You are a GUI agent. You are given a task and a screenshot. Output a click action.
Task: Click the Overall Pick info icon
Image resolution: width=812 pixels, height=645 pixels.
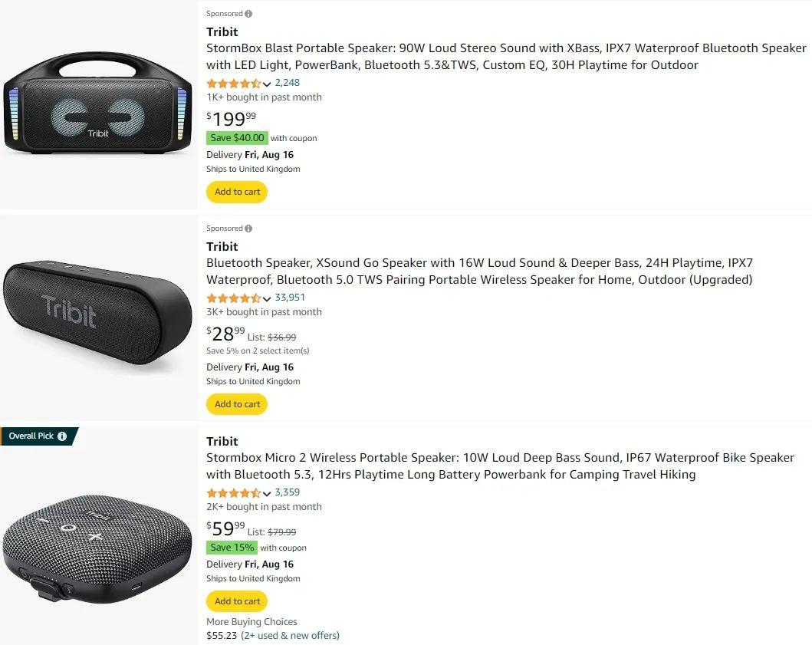coord(63,436)
